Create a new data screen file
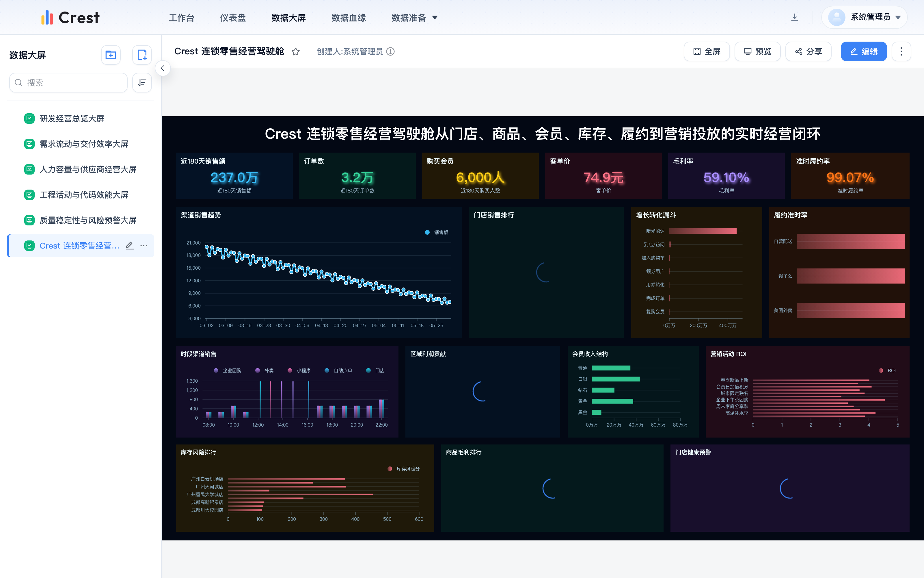Screen dimensions: 924x578 point(142,55)
